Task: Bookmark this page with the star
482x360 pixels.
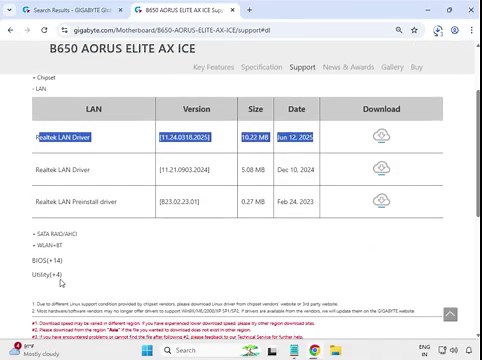Action: pyautogui.click(x=414, y=30)
